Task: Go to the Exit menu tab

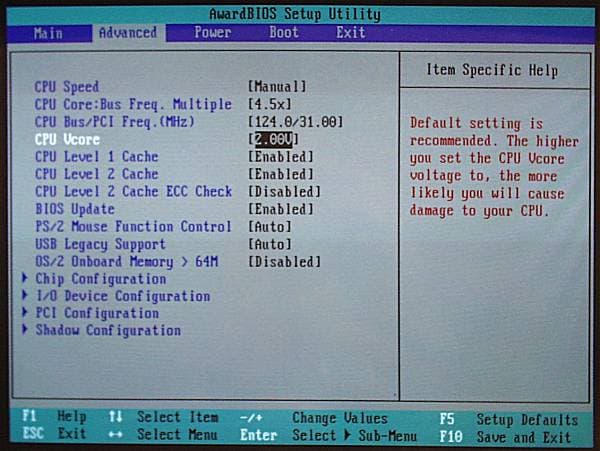Action: tap(351, 33)
